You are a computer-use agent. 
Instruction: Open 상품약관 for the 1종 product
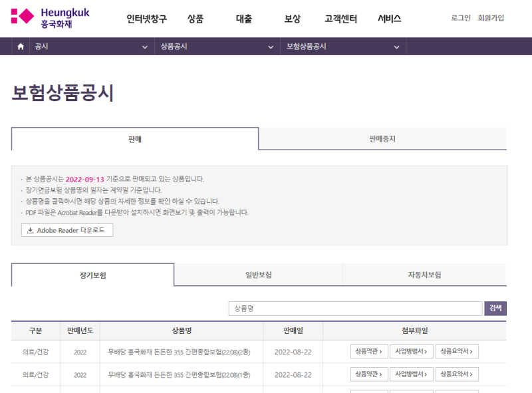369,374
